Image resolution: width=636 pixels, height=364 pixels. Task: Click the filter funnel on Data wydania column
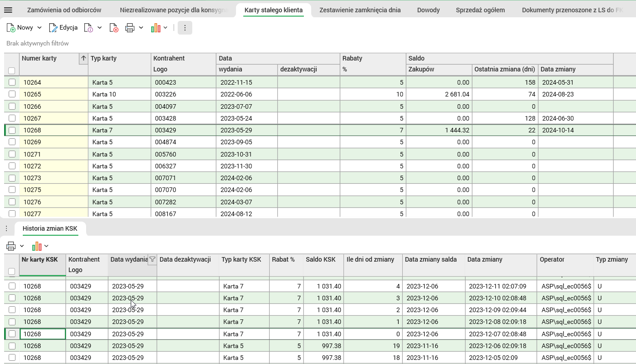[x=152, y=259]
